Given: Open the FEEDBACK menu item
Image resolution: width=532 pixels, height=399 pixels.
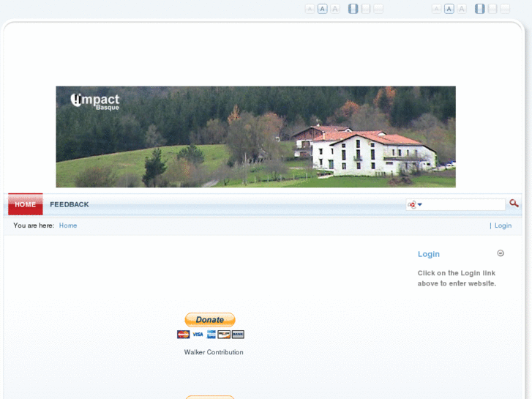Looking at the screenshot, I should pyautogui.click(x=70, y=204).
